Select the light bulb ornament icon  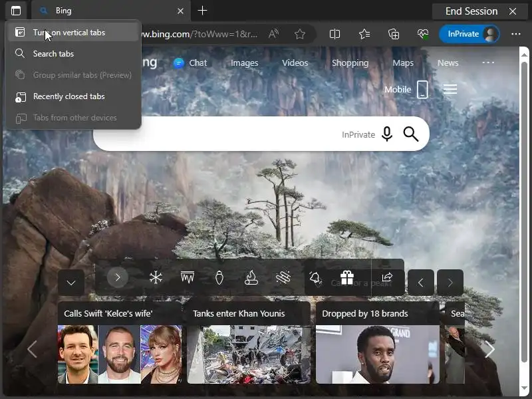[x=219, y=278]
